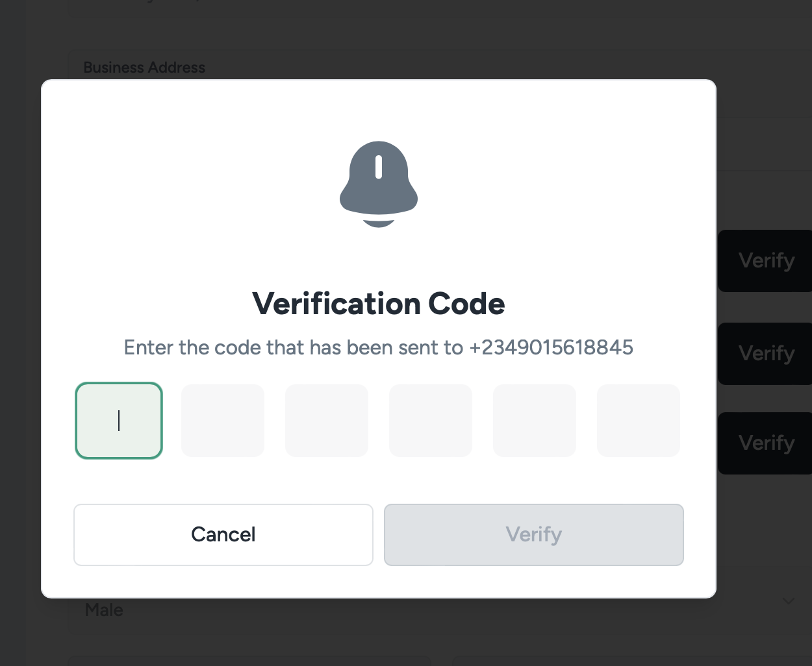Click the fourth code digit box

coord(431,421)
